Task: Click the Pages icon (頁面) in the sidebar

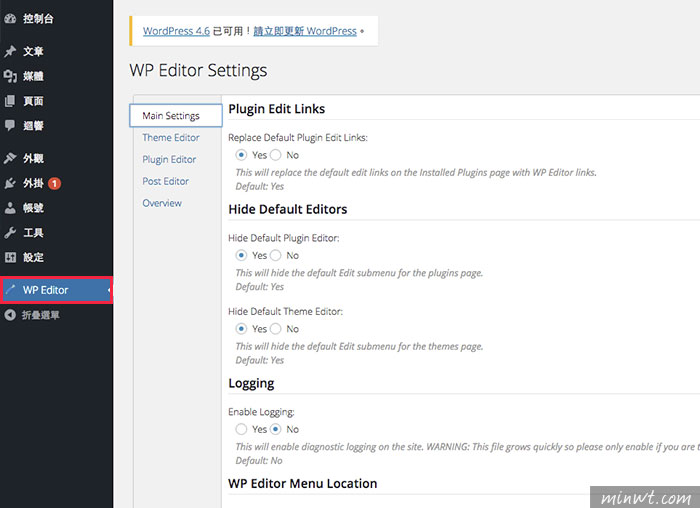Action: pos(10,101)
